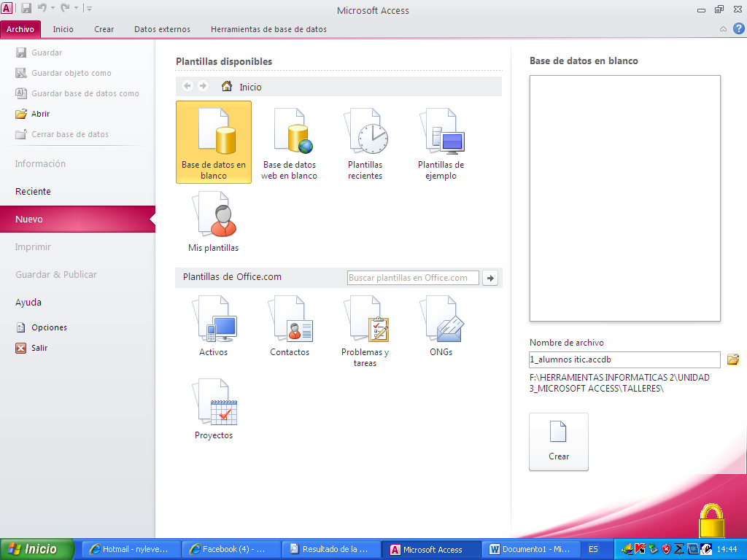Open the folder browse icon near file name

coord(732,359)
